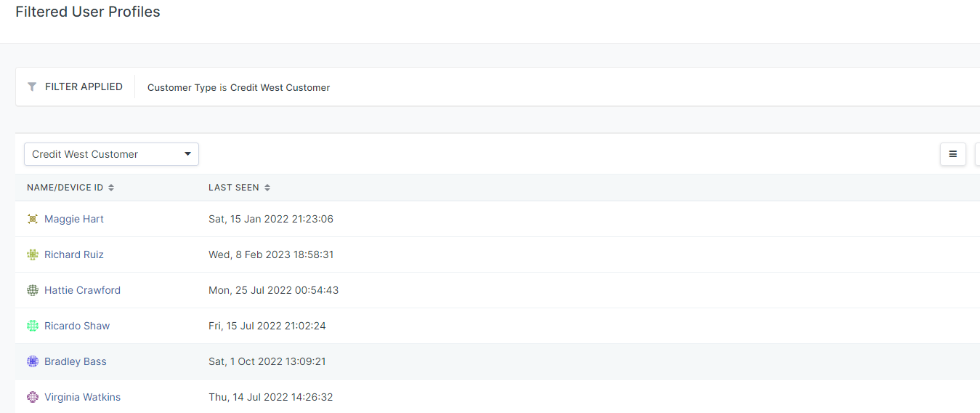The height and width of the screenshot is (413, 980).
Task: Click the filter funnel icon
Action: tap(32, 87)
